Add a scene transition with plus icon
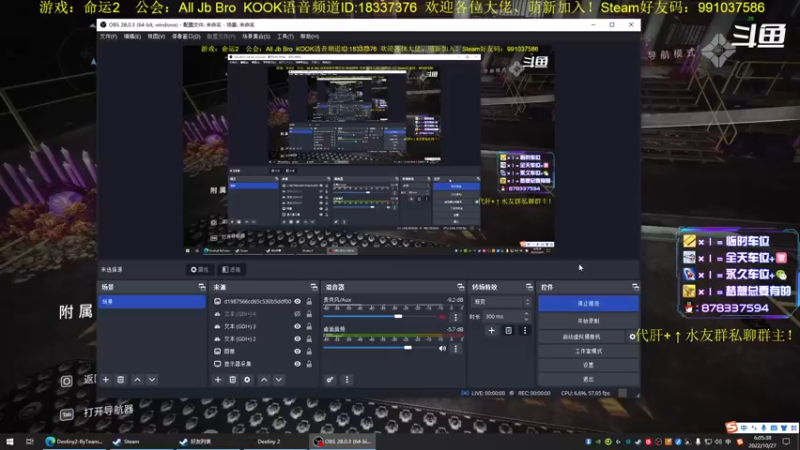The image size is (800, 450). [x=491, y=331]
